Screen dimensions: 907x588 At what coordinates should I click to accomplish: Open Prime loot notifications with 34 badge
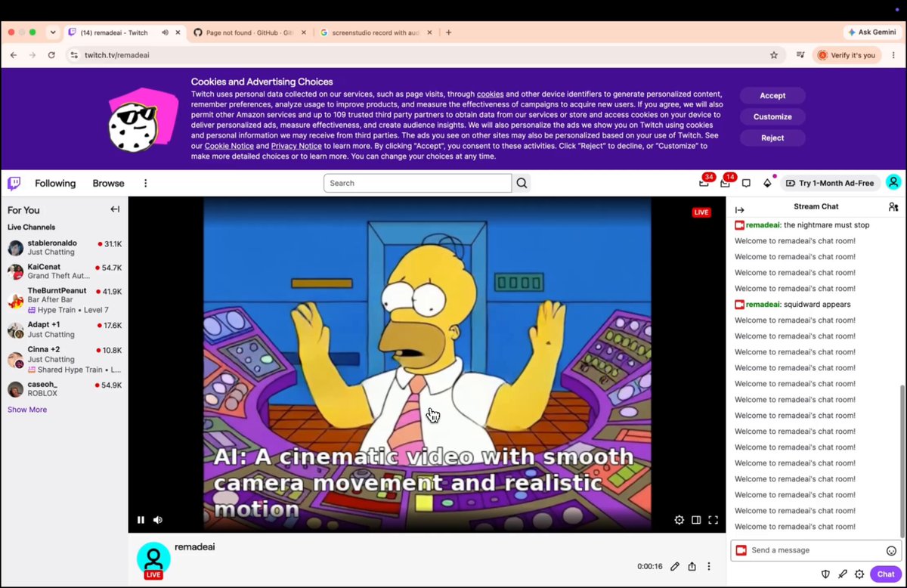(x=704, y=183)
